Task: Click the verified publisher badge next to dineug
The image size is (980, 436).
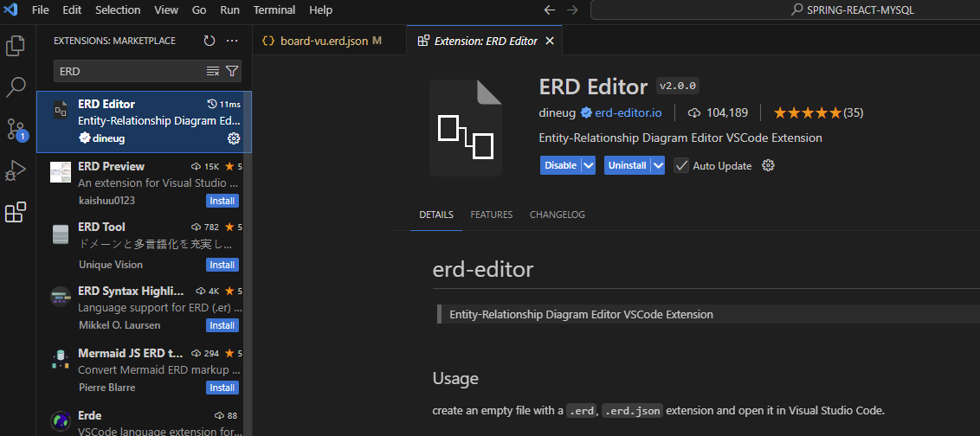Action: (x=586, y=113)
